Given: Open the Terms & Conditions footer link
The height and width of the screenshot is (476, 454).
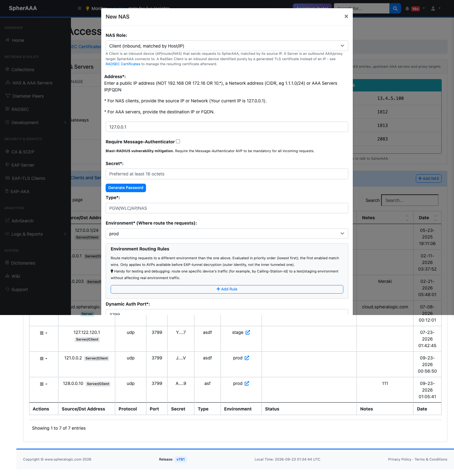Looking at the screenshot, I should click(x=431, y=459).
